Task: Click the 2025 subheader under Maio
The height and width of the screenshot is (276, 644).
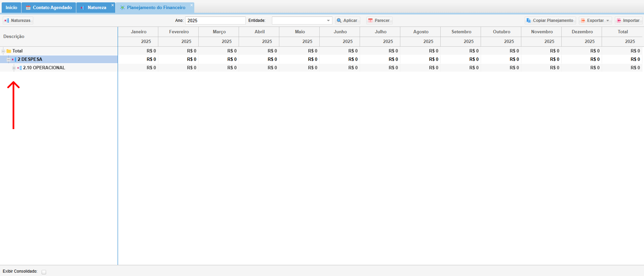Action: [300, 41]
